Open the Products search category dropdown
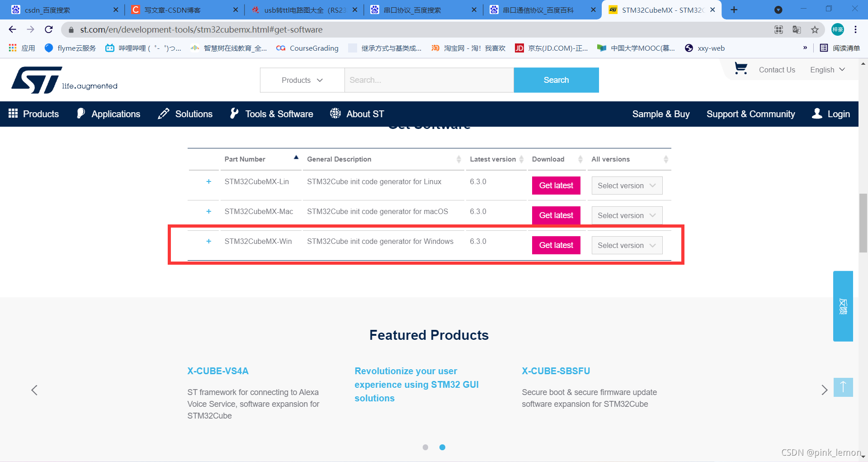Viewport: 868px width, 462px height. 302,80
